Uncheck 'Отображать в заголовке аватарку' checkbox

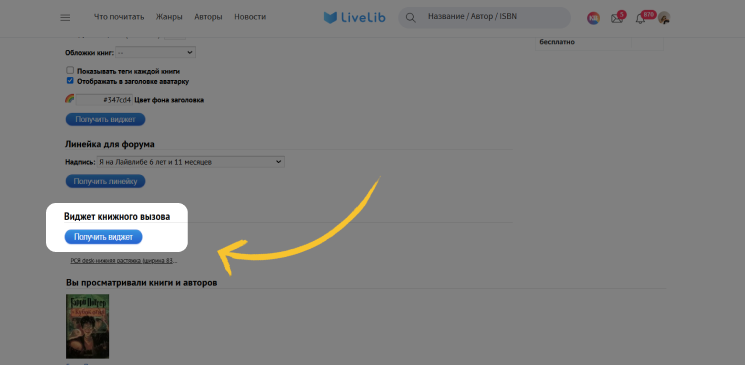point(70,81)
